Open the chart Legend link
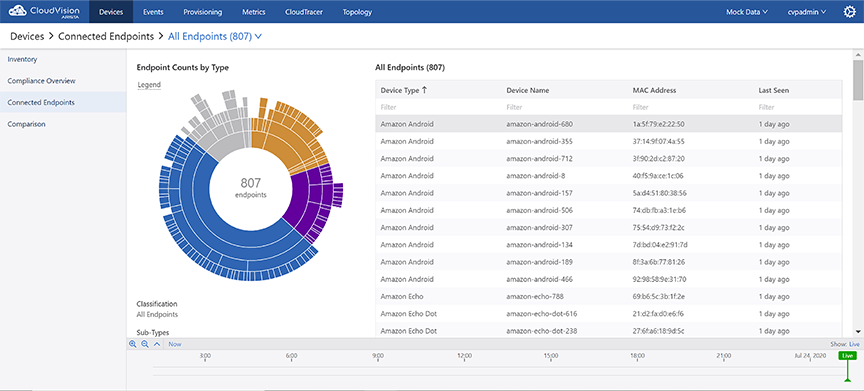The image size is (864, 391). [x=149, y=85]
